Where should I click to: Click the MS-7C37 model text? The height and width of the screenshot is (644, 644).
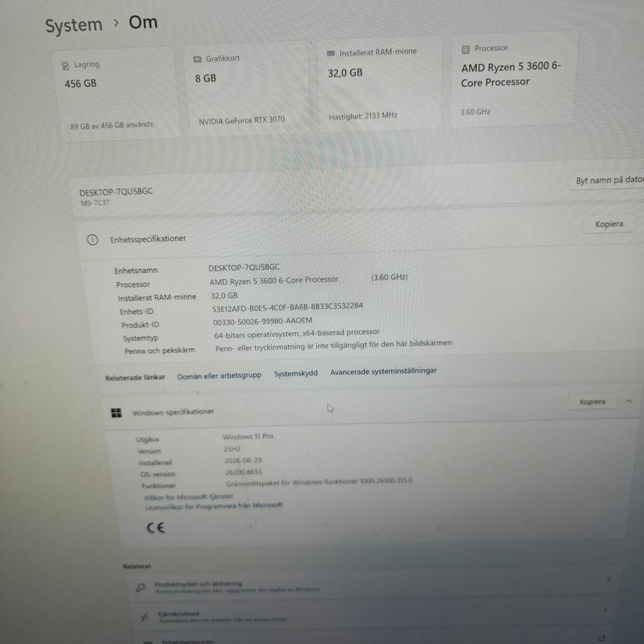coord(95,203)
